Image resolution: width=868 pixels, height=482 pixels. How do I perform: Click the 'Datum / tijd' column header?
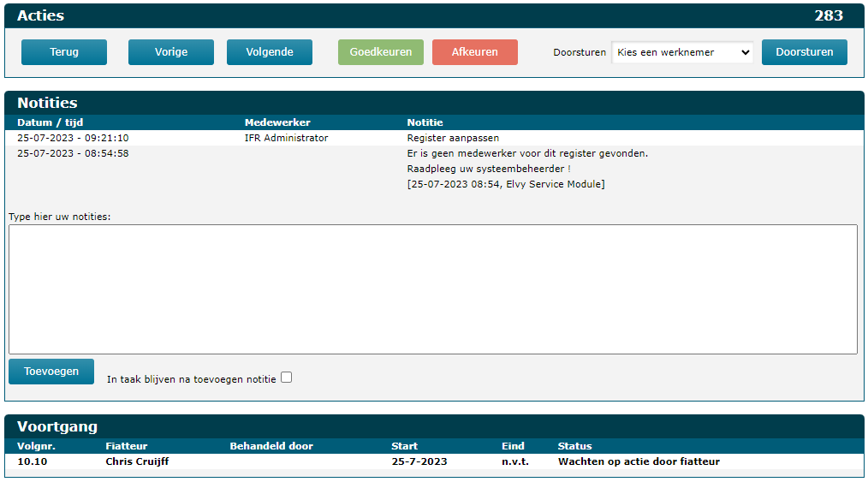(50, 122)
